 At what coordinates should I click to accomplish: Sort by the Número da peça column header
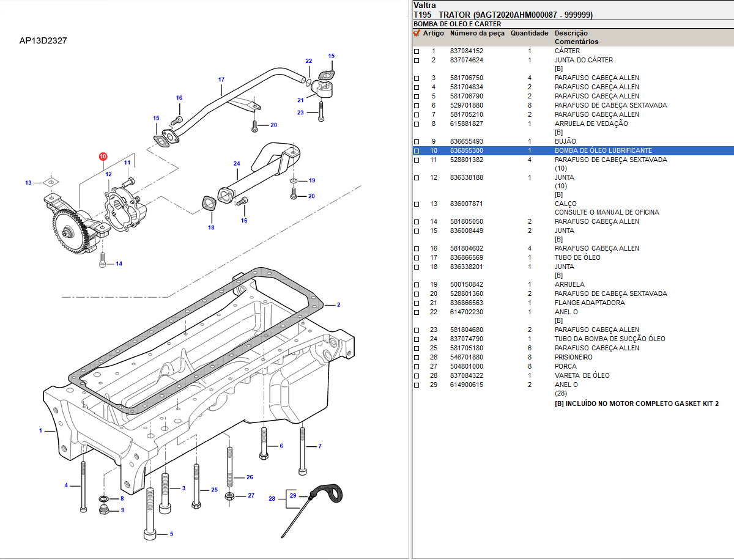(477, 33)
